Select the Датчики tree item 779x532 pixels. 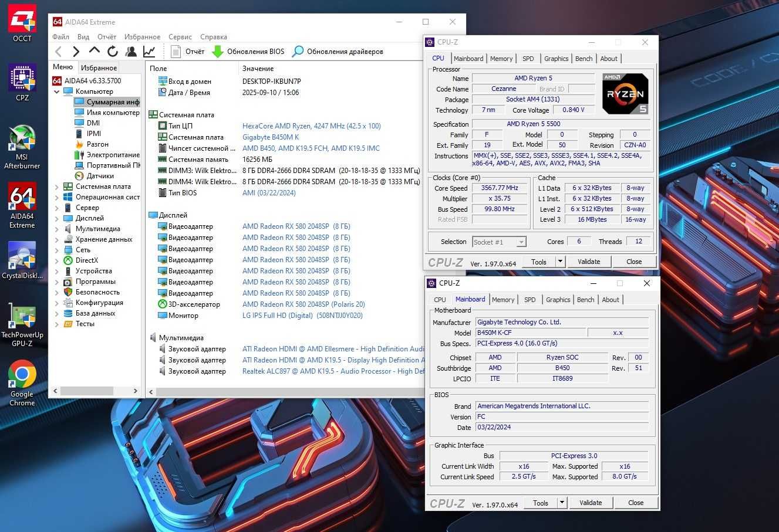tap(100, 176)
